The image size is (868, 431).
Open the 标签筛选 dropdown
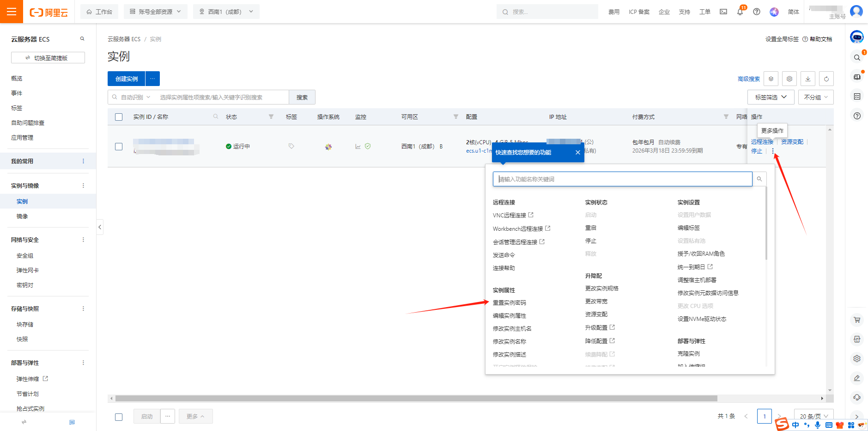[x=771, y=97]
